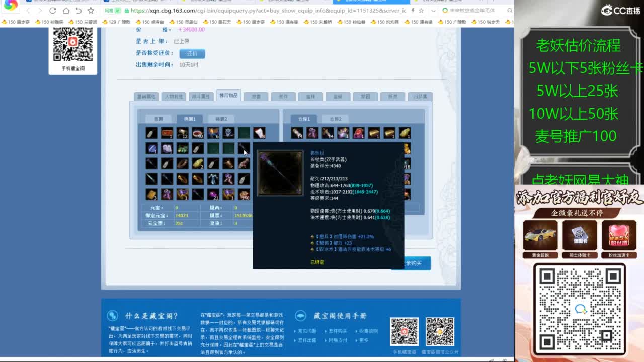
Task: Open the 手机藏宝阁 QR code in left sidebar
Action: pos(73,43)
